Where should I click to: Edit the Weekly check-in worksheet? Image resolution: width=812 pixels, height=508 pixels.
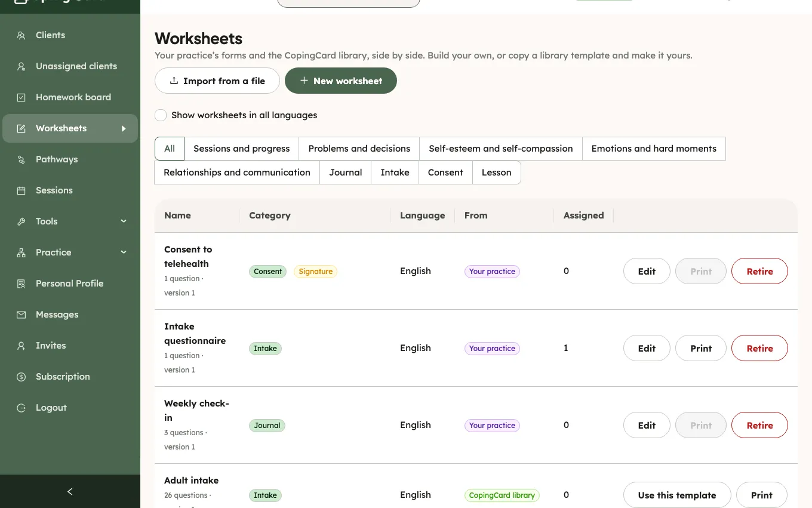(647, 425)
